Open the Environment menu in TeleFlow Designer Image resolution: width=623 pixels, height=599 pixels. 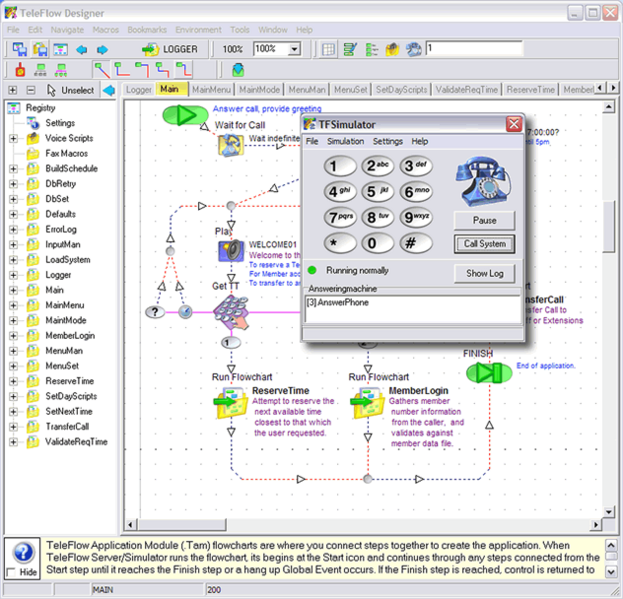[198, 30]
